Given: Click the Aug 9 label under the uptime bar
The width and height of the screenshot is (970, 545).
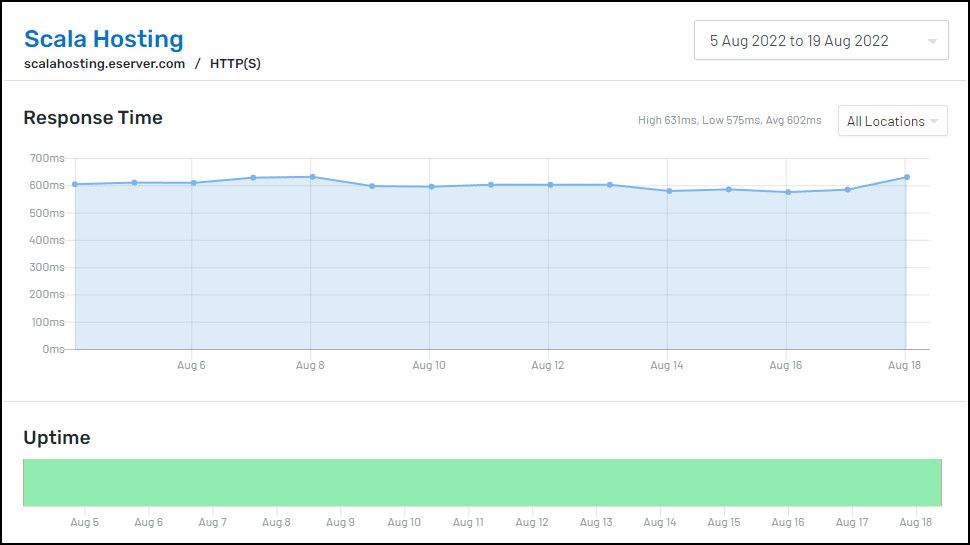Looking at the screenshot, I should 340,523.
